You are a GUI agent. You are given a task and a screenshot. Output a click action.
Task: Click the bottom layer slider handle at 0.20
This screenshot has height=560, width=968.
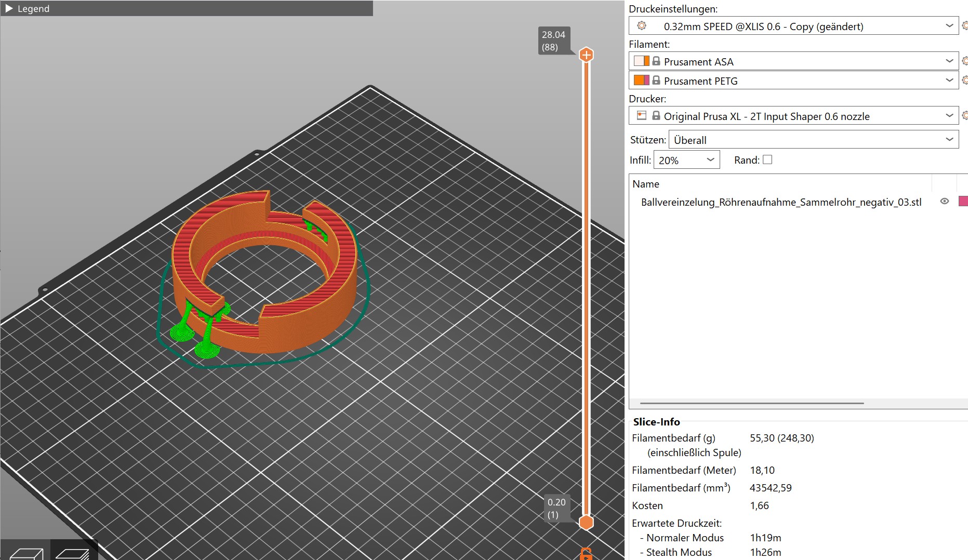pos(586,522)
